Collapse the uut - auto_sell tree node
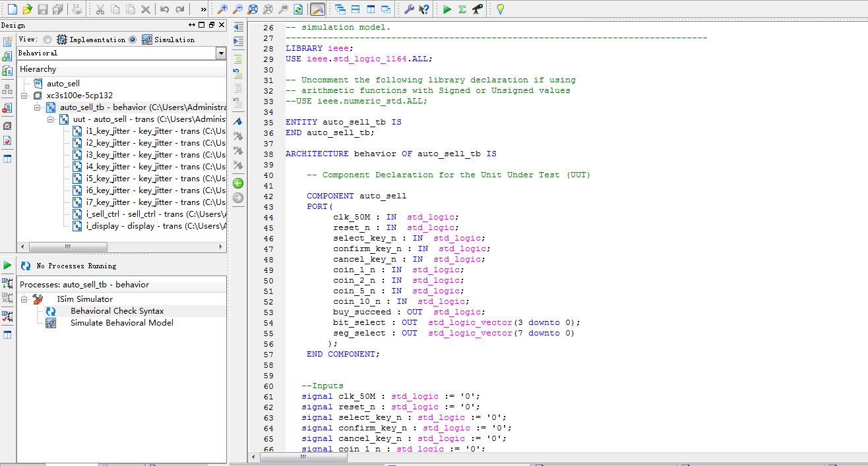The image size is (868, 466). tap(51, 119)
